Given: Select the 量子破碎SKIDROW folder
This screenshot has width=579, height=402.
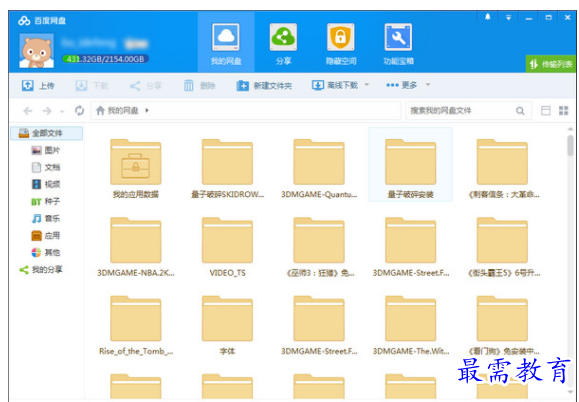Looking at the screenshot, I should 227,168.
